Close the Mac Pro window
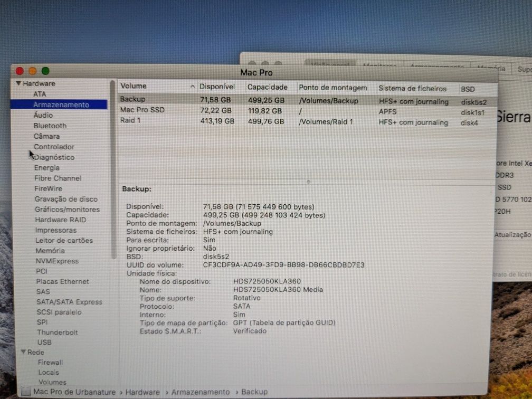Image resolution: width=532 pixels, height=399 pixels. pyautogui.click(x=20, y=71)
